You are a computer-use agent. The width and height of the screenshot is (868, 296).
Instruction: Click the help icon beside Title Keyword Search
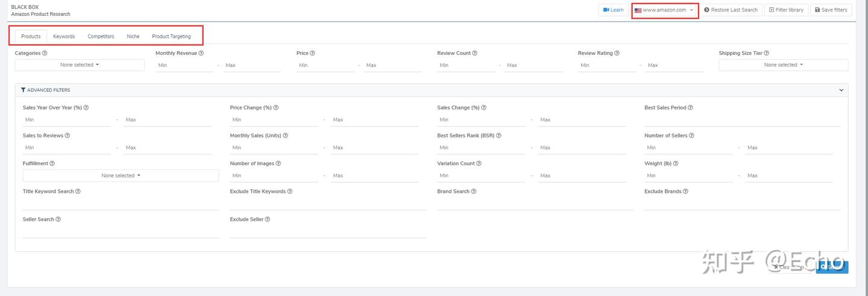click(78, 192)
